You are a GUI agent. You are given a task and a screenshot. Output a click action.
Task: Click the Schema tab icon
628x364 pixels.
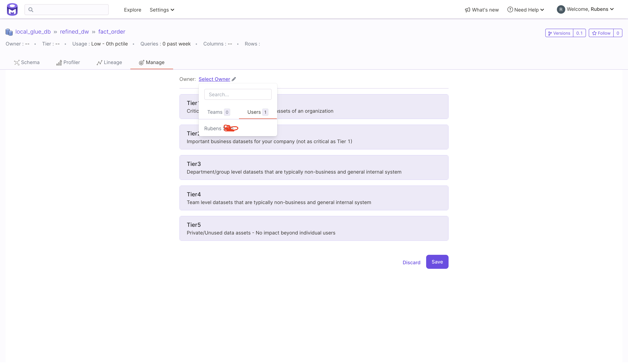[17, 62]
